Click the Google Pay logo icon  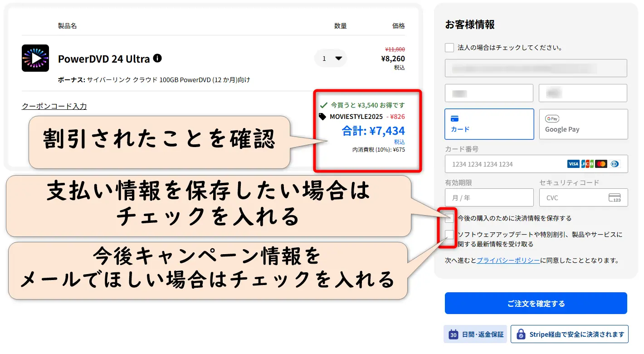pos(551,118)
